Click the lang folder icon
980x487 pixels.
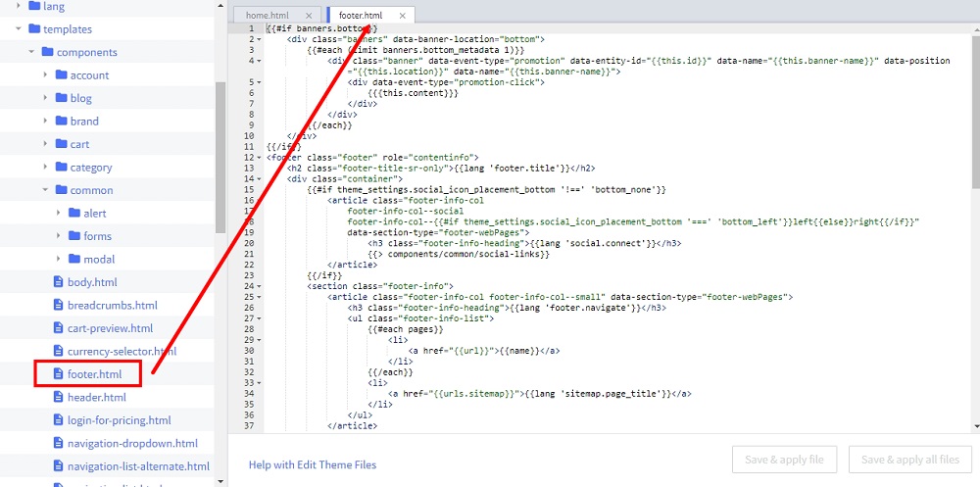pos(33,6)
